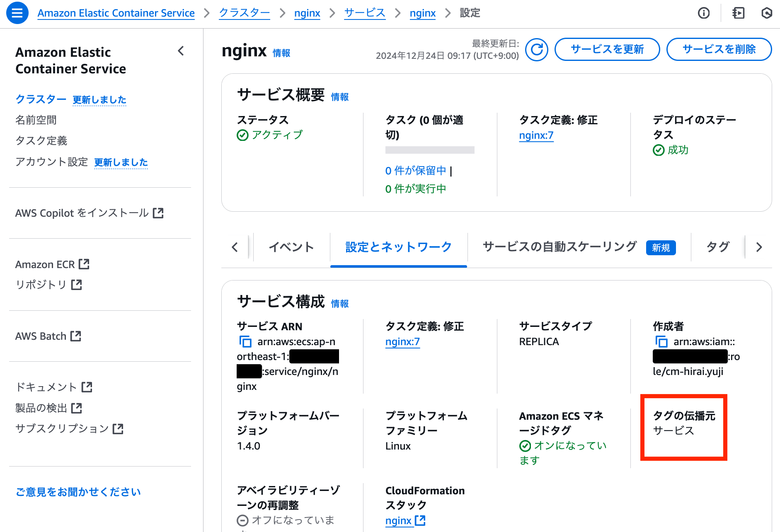780x532 pixels.
Task: Click 0 件が実行中 tasks link
Action: tap(416, 189)
